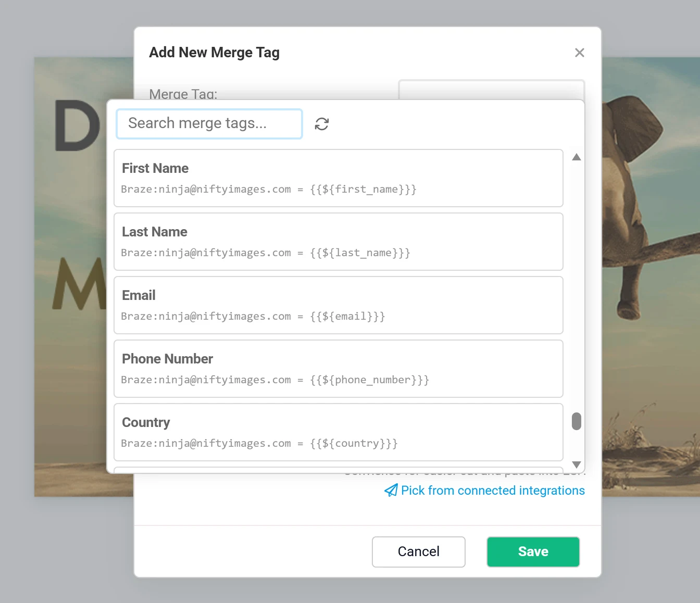Choose the Email merge tag card

[339, 305]
